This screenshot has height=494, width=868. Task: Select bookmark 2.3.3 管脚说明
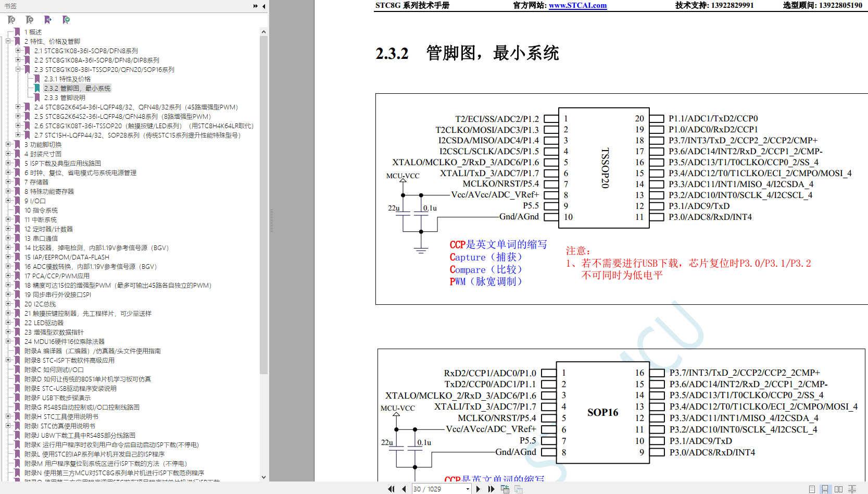click(x=65, y=97)
